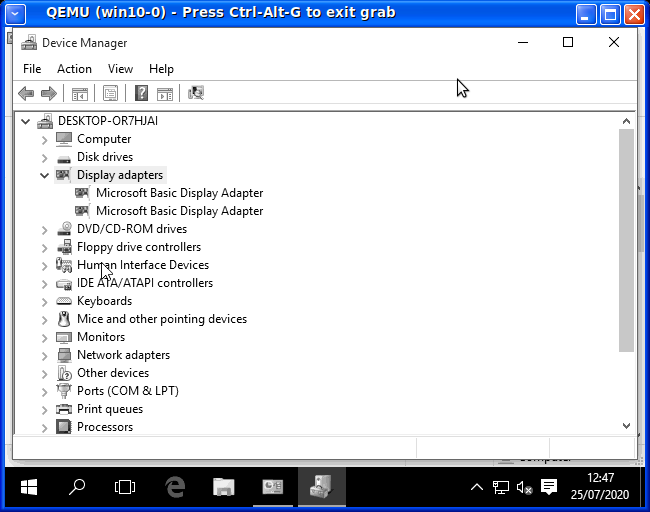This screenshot has height=512, width=650.
Task: Select Mice and other pointing devices
Action: point(161,319)
